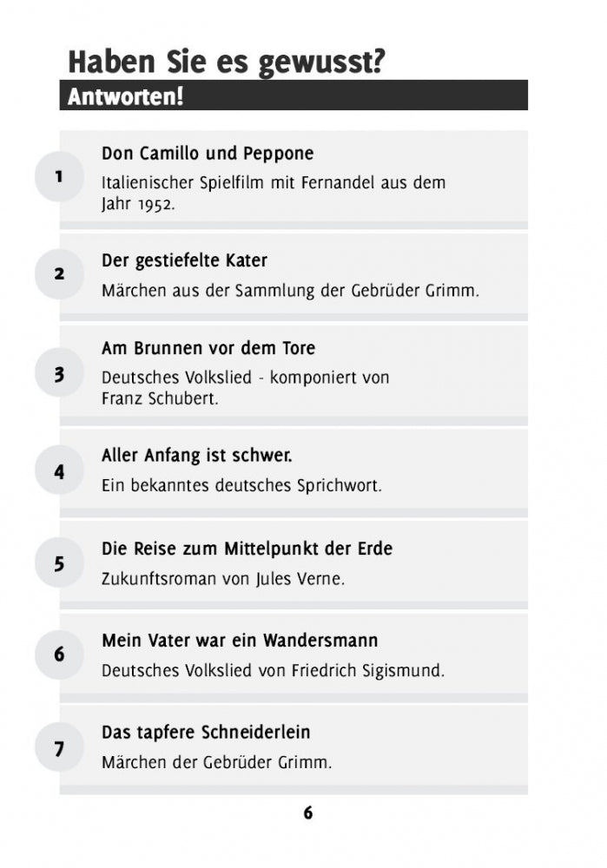Select the "Aller Anfang ist schwer." heading
The image size is (607, 868).
(197, 455)
